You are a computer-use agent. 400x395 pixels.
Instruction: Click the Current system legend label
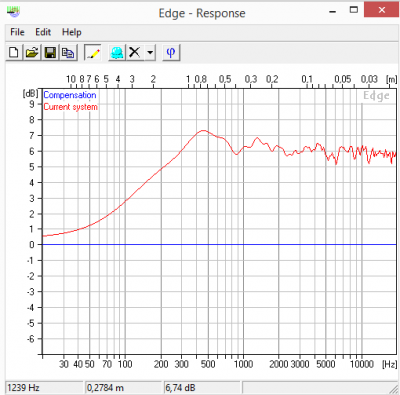tap(71, 107)
